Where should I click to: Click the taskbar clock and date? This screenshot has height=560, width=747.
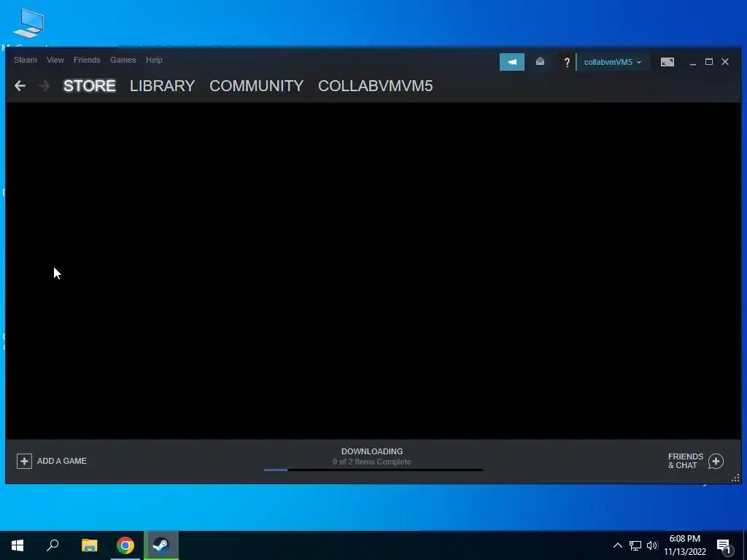click(x=685, y=545)
